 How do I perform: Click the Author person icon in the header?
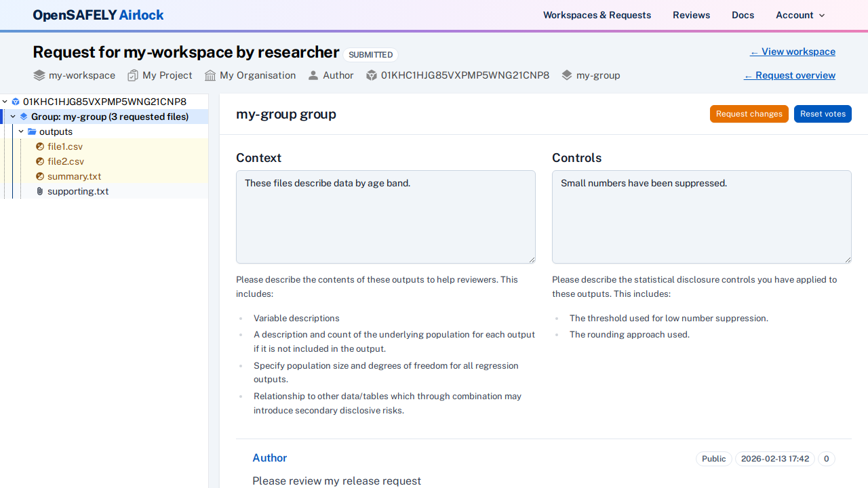[313, 75]
